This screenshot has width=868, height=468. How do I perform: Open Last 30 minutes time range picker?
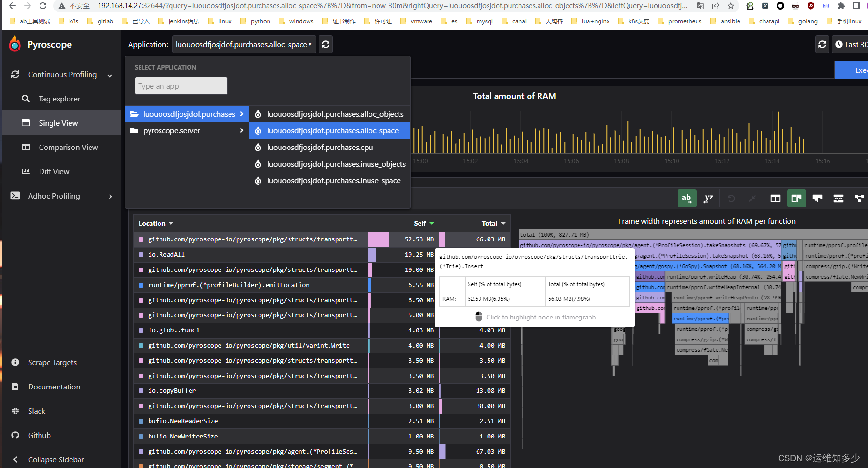coord(850,44)
